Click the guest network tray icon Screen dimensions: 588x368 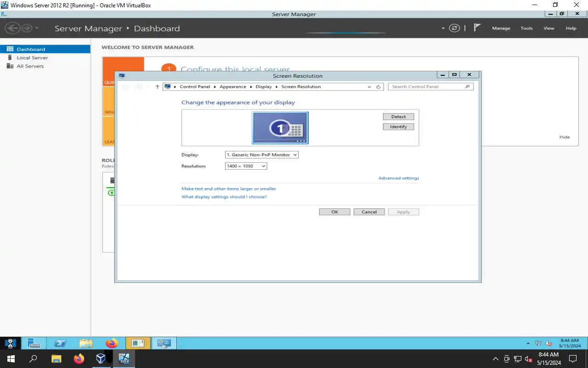click(x=538, y=343)
